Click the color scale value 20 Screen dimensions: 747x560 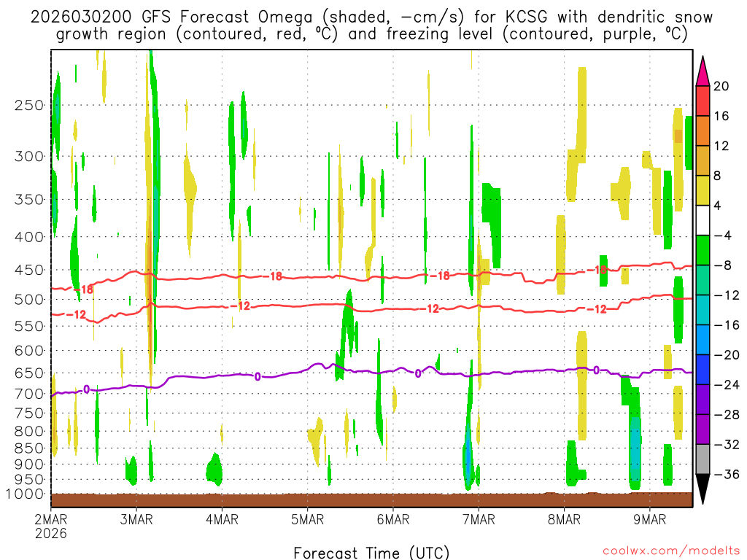(x=721, y=86)
